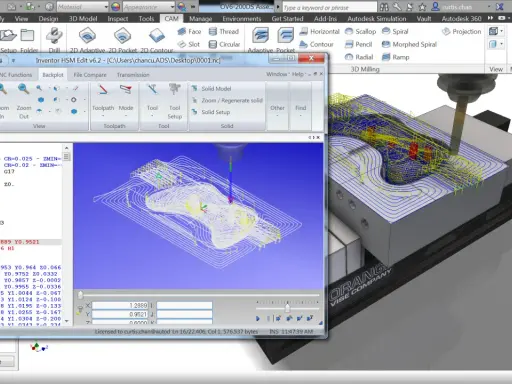Image resolution: width=512 pixels, height=384 pixels.
Task: Pick the Scallop milling strategy
Action: click(x=360, y=32)
